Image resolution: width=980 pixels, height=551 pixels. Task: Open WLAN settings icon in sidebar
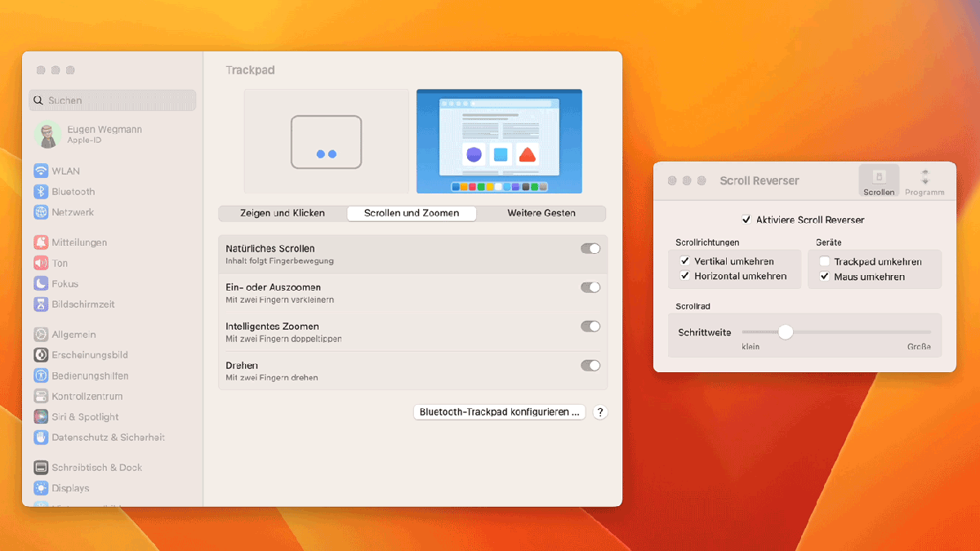[x=41, y=171]
